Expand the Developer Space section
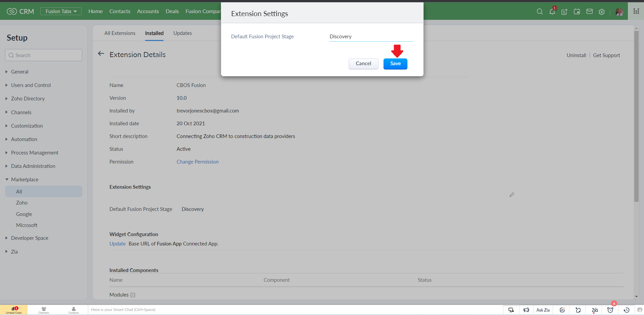 click(30, 238)
